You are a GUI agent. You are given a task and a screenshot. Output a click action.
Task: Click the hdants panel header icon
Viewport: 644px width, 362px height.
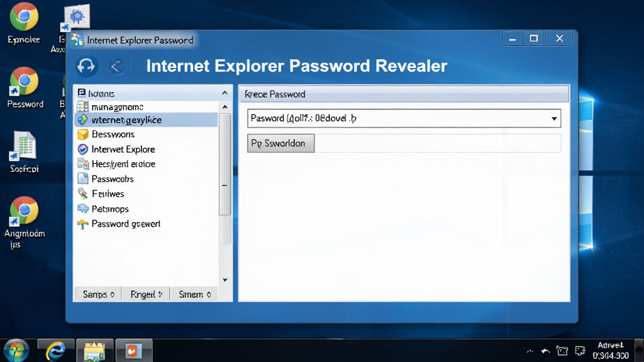(82, 93)
